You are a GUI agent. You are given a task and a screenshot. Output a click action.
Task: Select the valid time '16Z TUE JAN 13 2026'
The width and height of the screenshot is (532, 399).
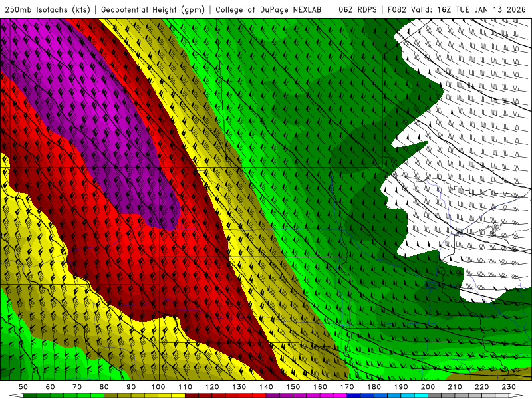click(x=481, y=10)
